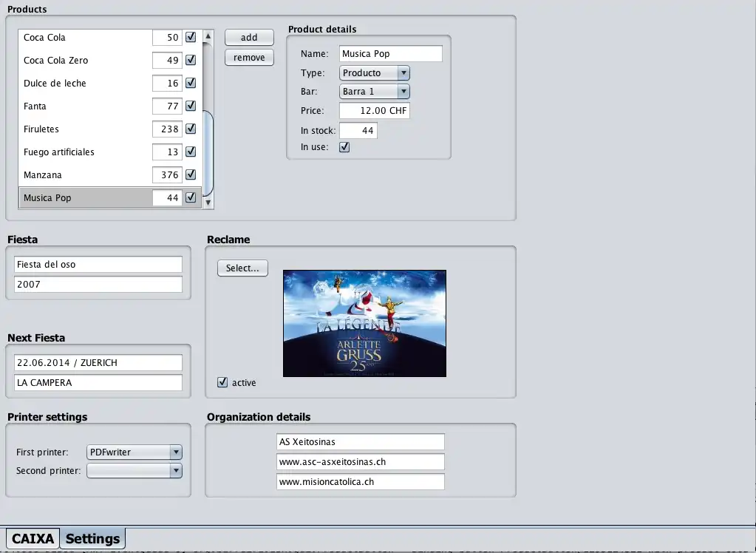The image size is (756, 553).
Task: Select the Settings tab
Action: click(x=92, y=538)
